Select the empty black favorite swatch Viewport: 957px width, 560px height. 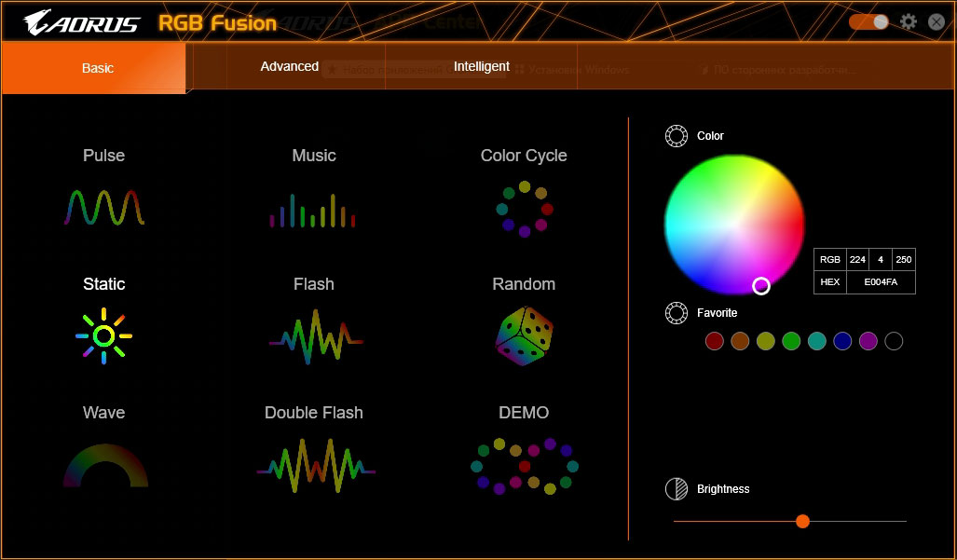(894, 341)
